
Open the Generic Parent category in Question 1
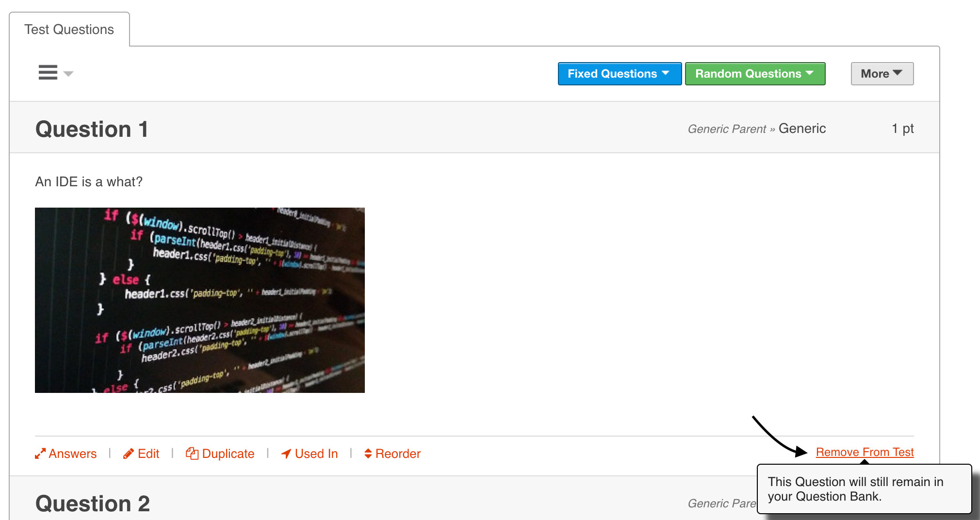tap(726, 129)
